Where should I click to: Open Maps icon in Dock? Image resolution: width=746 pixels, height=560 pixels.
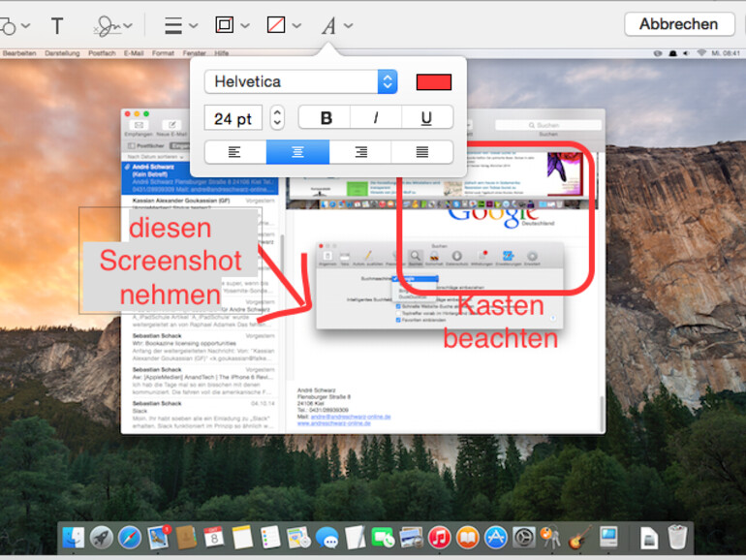pyautogui.click(x=298, y=538)
